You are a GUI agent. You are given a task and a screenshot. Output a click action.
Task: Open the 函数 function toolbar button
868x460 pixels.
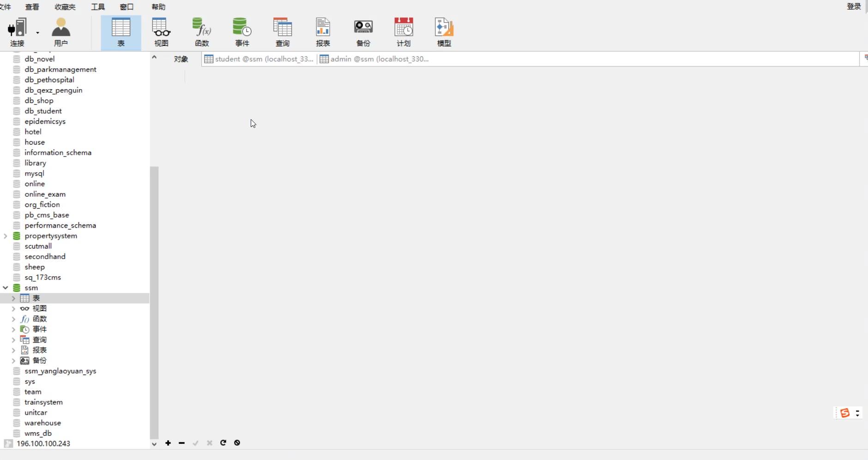point(202,32)
